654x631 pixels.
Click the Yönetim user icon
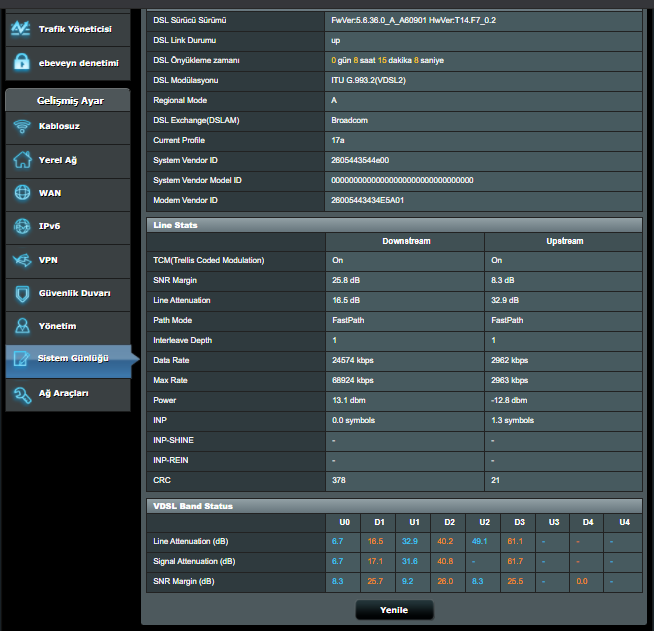pyautogui.click(x=21, y=327)
